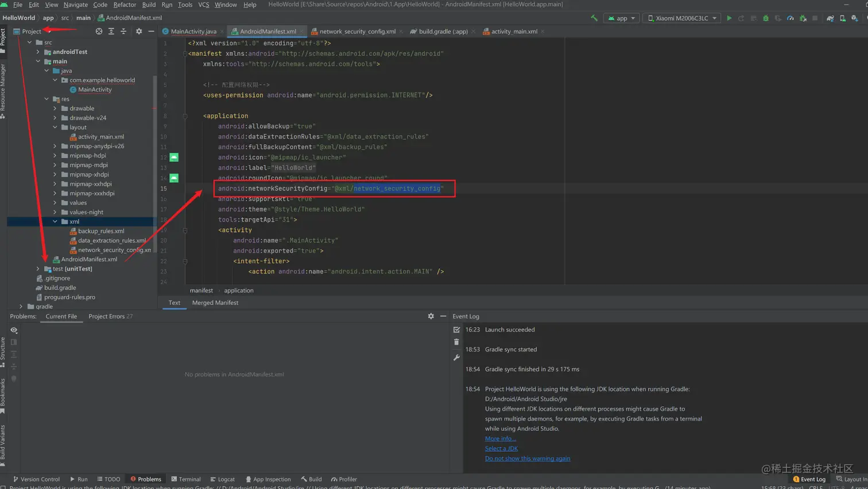Open Event Log wrench settings

coord(456,357)
